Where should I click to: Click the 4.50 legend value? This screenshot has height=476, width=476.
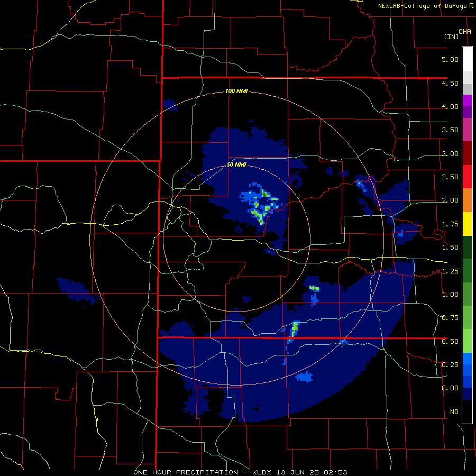coord(450,83)
